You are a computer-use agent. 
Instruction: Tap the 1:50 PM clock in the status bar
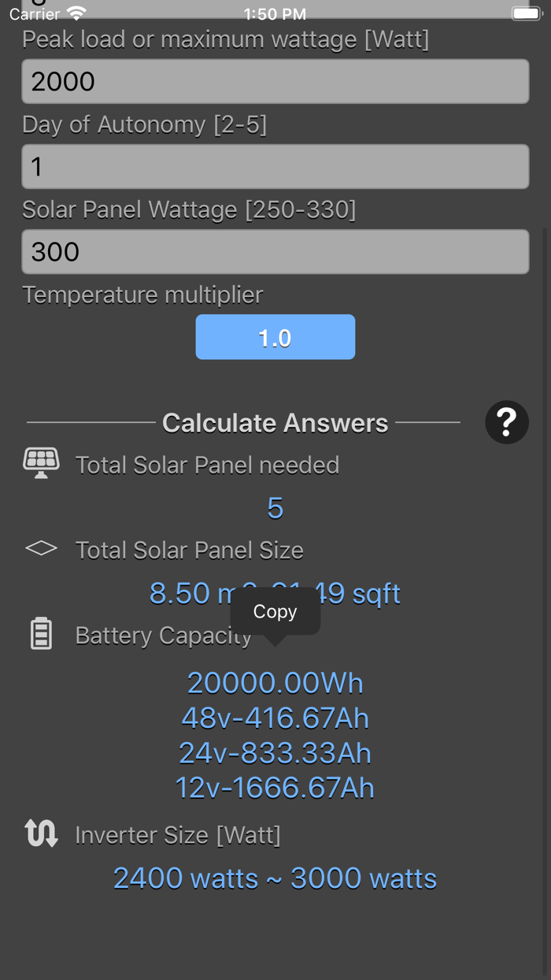click(x=275, y=13)
